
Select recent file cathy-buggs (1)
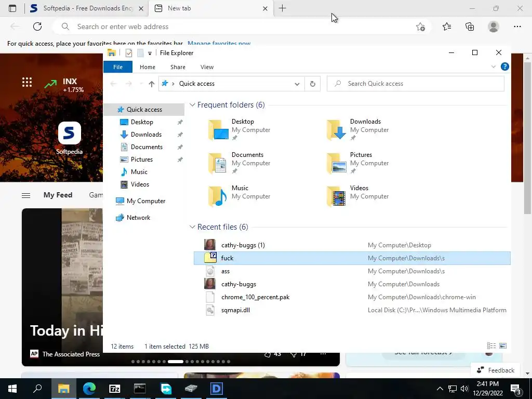click(x=352, y=245)
